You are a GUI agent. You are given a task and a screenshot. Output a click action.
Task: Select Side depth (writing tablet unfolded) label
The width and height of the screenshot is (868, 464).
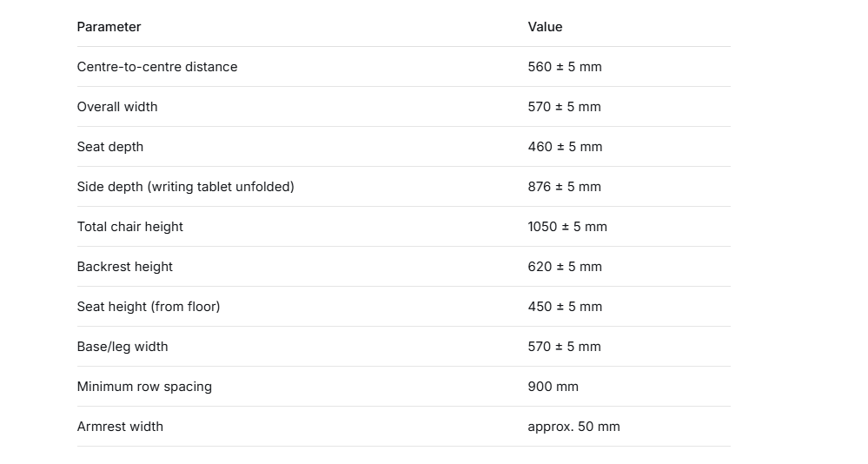[185, 187]
